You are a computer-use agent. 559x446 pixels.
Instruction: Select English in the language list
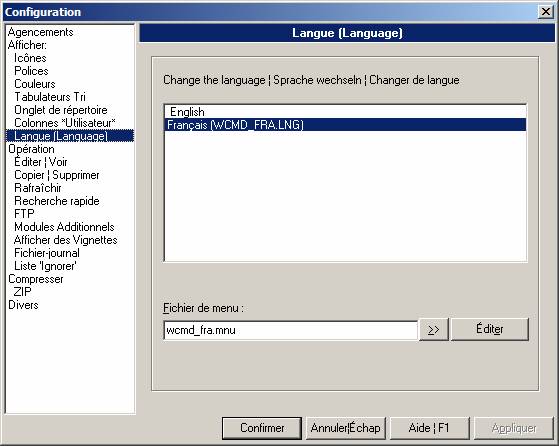tap(345, 112)
